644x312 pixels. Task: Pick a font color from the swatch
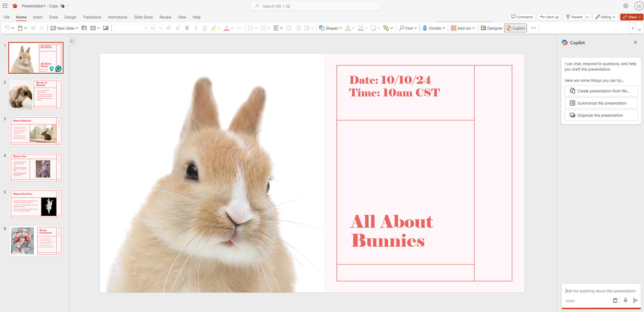pos(226,28)
